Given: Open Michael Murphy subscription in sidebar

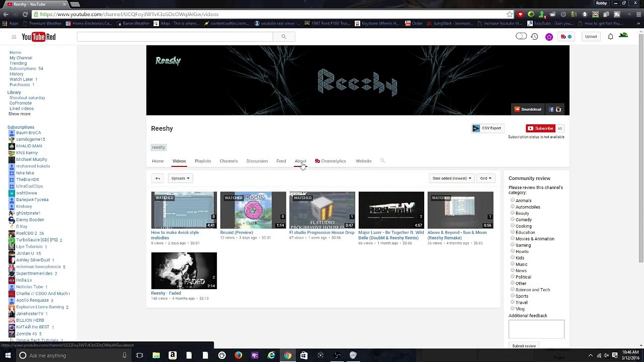Looking at the screenshot, I should pyautogui.click(x=32, y=159).
